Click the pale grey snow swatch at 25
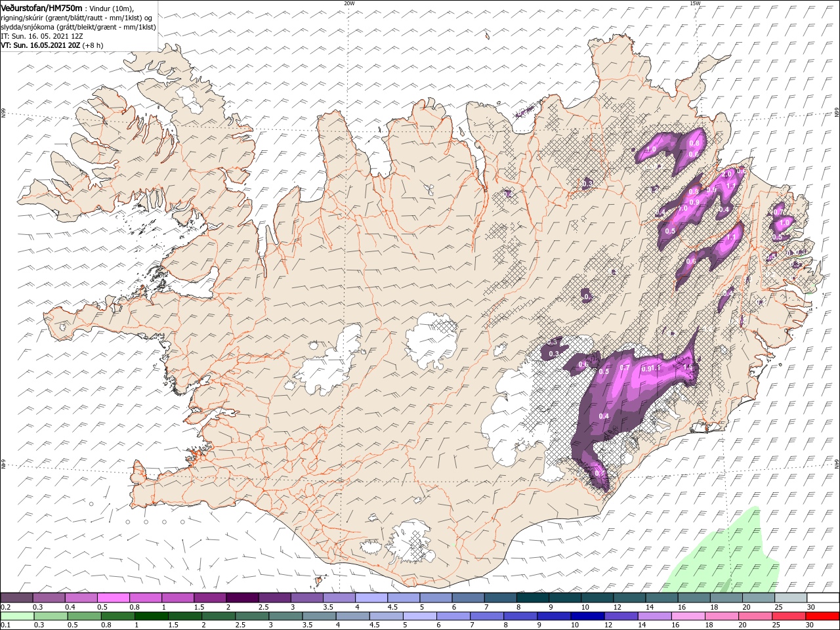 (790, 598)
